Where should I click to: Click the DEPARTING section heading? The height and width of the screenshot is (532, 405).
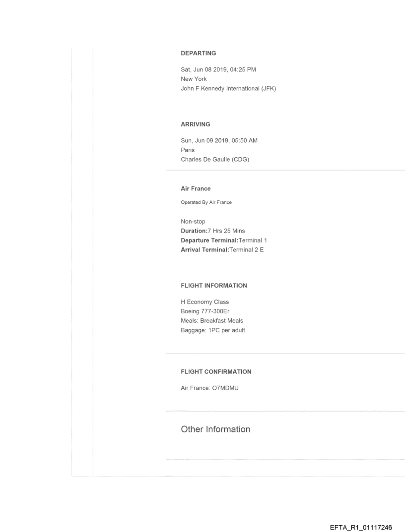tap(198, 53)
